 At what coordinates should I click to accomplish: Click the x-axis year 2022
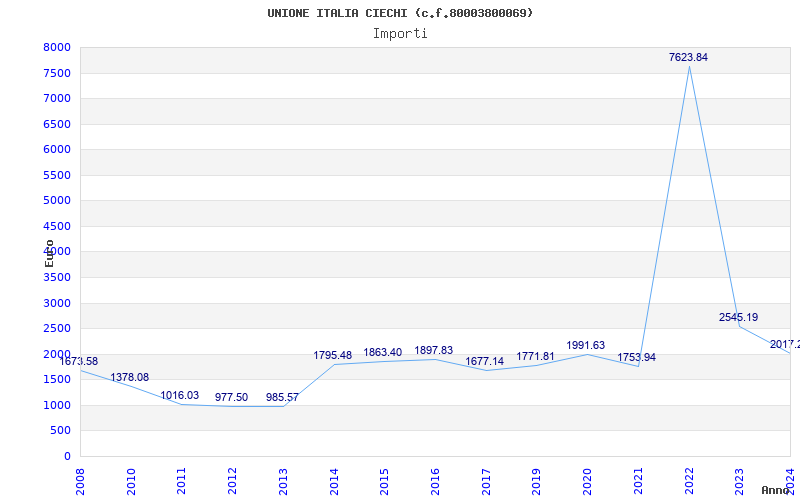pyautogui.click(x=689, y=481)
